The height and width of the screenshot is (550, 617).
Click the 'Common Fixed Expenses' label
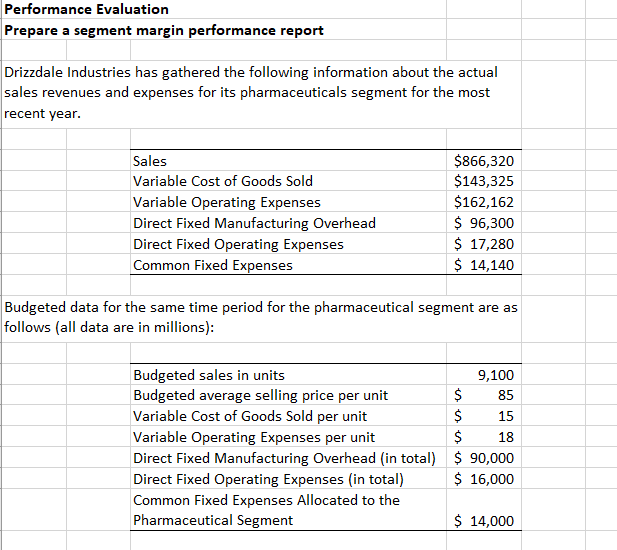(288, 264)
